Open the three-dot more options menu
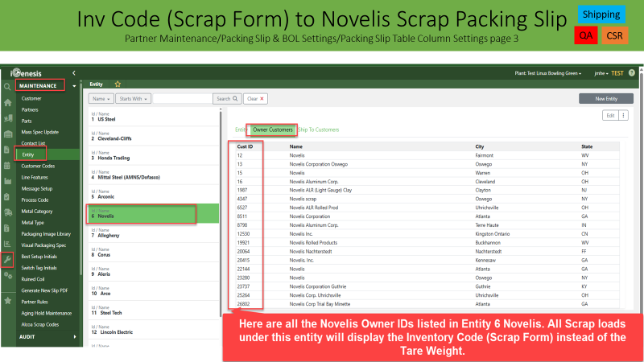This screenshot has height=362, width=644. [623, 116]
